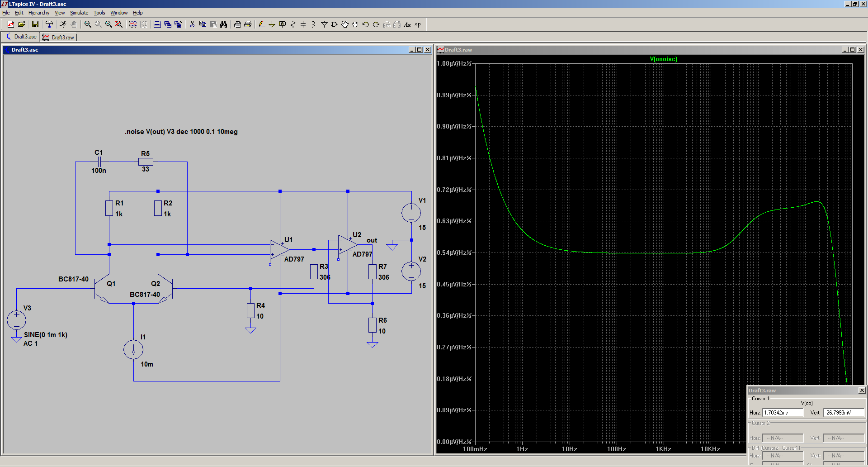
Task: Click the BC817-40 label near Q1
Action: point(73,279)
